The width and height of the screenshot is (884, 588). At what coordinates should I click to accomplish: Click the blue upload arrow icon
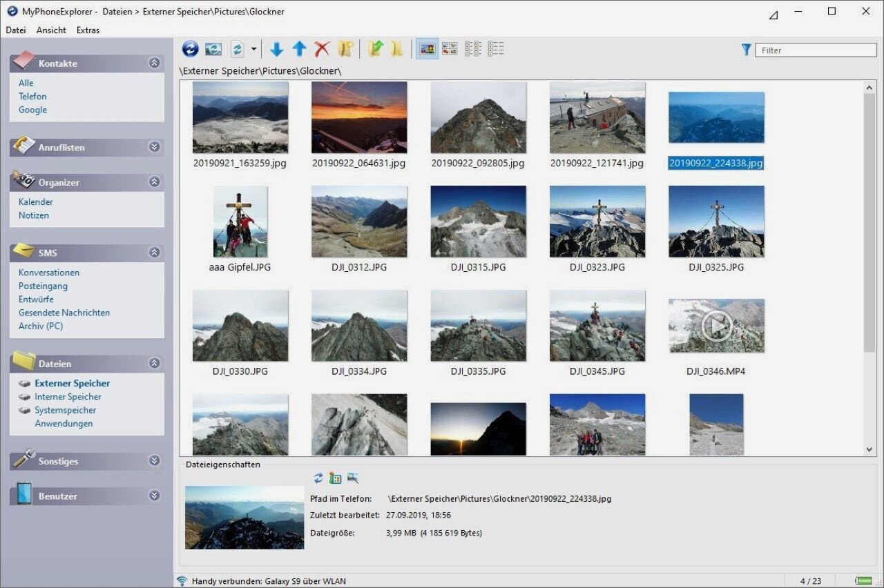click(299, 49)
